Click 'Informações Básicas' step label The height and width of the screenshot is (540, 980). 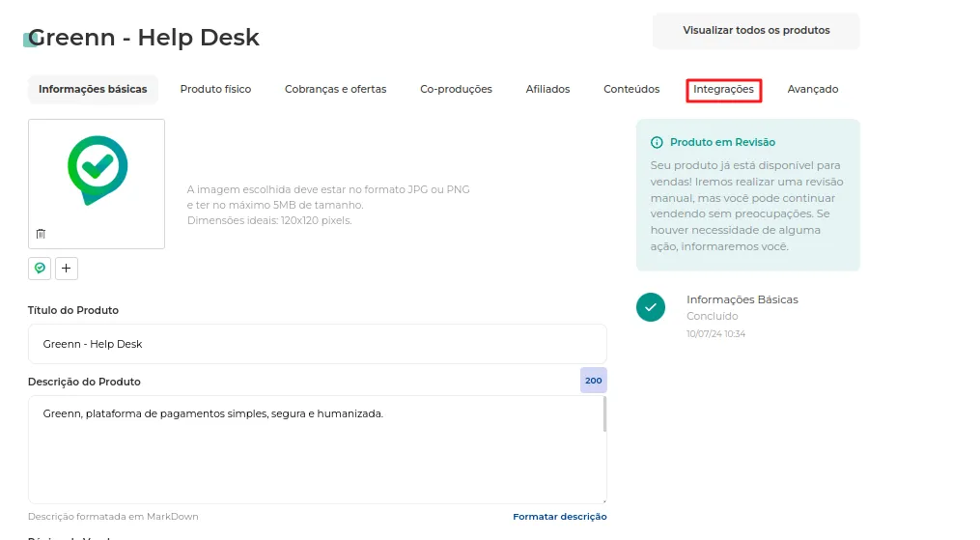click(742, 300)
